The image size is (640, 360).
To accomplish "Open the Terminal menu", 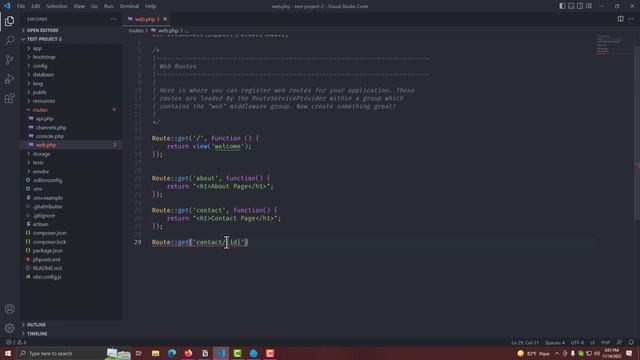I will point(129,6).
